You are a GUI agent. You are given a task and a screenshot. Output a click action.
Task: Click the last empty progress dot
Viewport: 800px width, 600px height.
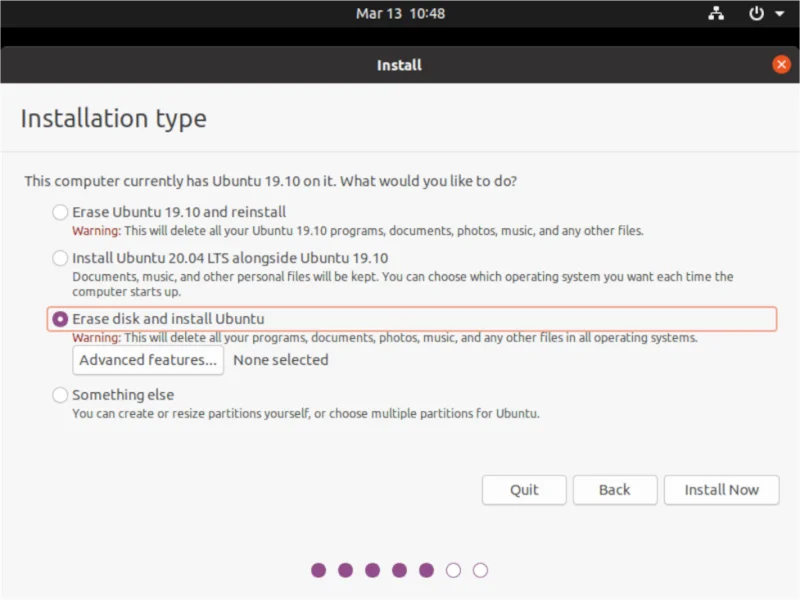point(480,570)
